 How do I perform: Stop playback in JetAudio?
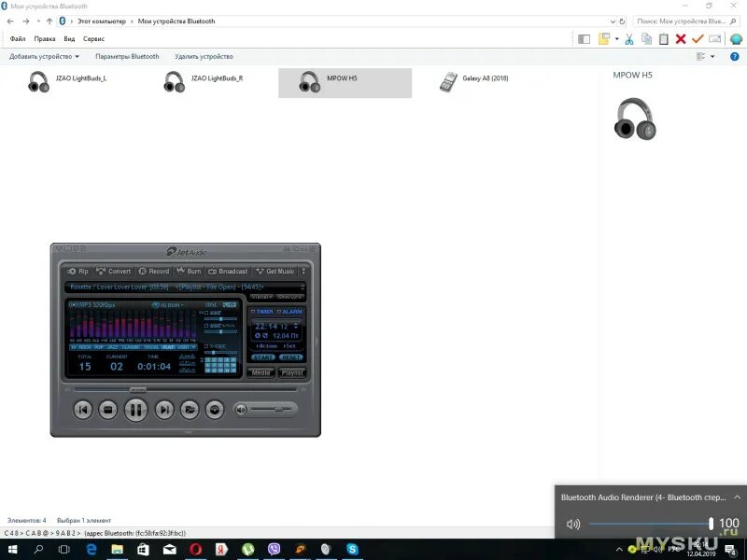tap(107, 410)
